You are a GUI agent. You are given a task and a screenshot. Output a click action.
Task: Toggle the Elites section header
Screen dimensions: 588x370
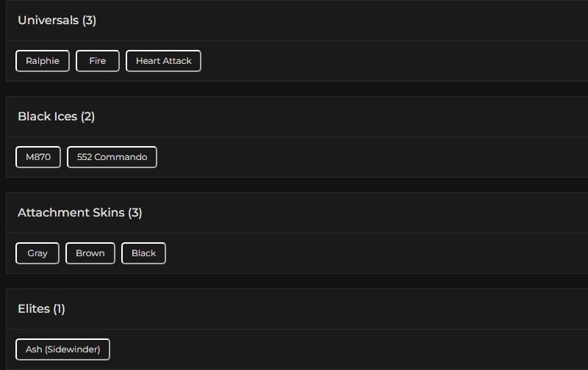click(33, 309)
